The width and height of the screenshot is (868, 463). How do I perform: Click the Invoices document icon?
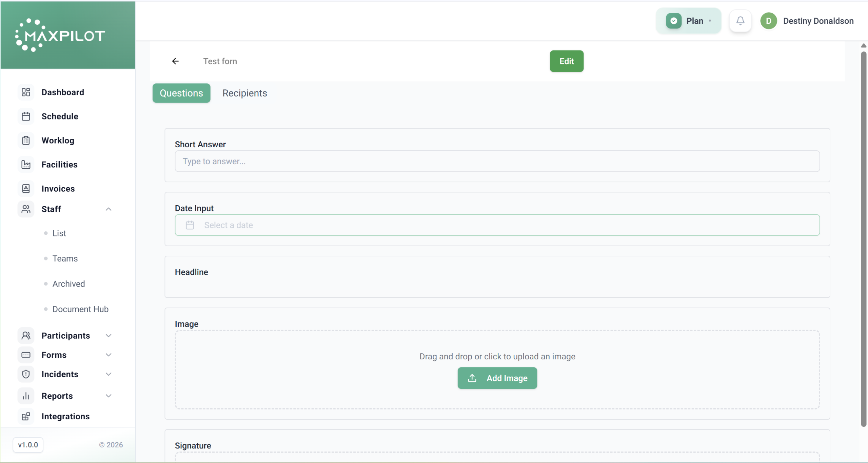coord(26,189)
